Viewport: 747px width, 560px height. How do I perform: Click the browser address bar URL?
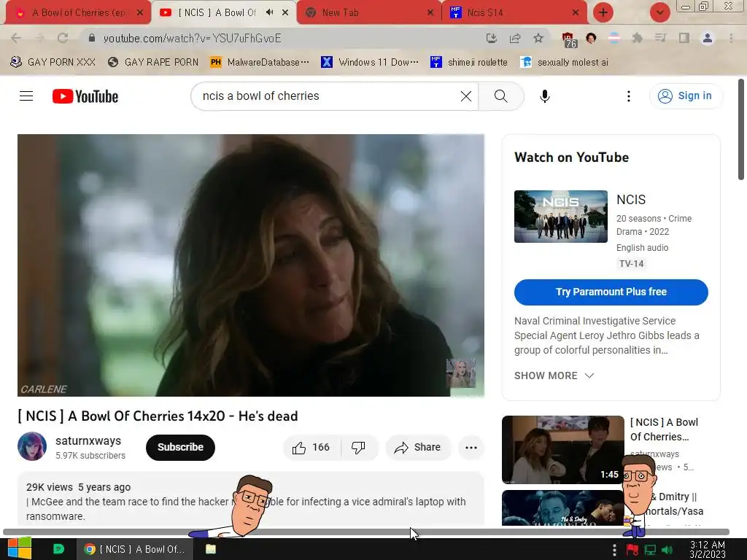coord(193,38)
